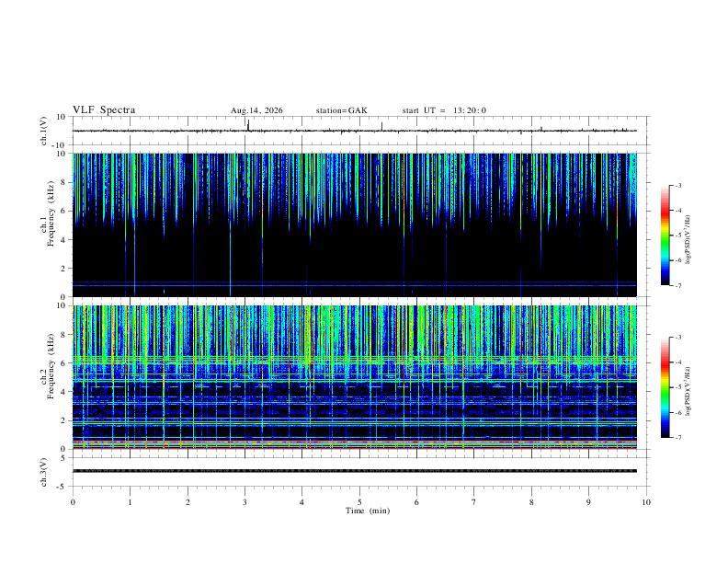The height and width of the screenshot is (563, 728).
Task: Click the ch.2 spectrogram colorbar
Action: (x=665, y=387)
